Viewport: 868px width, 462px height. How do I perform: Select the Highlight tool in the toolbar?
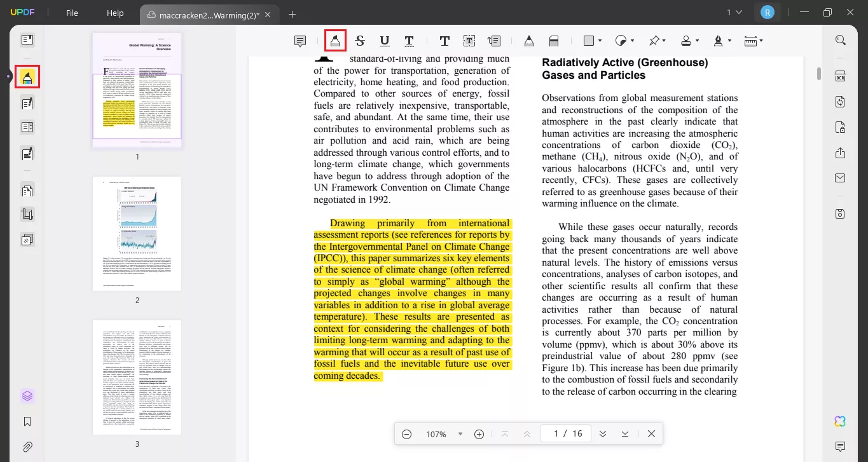335,40
